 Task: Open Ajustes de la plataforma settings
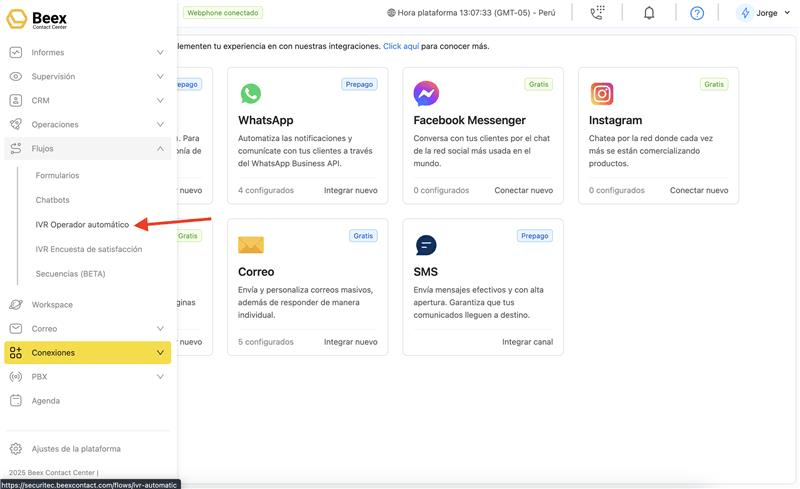click(x=76, y=448)
